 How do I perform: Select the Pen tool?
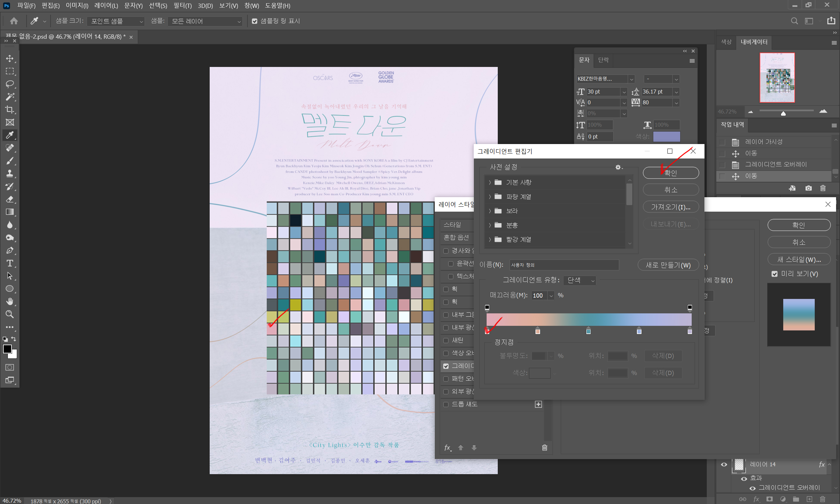click(10, 250)
